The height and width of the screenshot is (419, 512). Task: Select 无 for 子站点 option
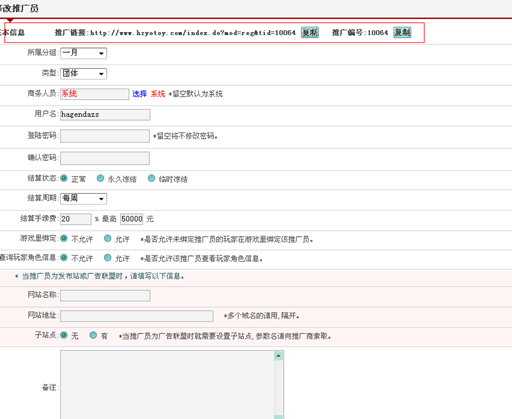(64, 335)
